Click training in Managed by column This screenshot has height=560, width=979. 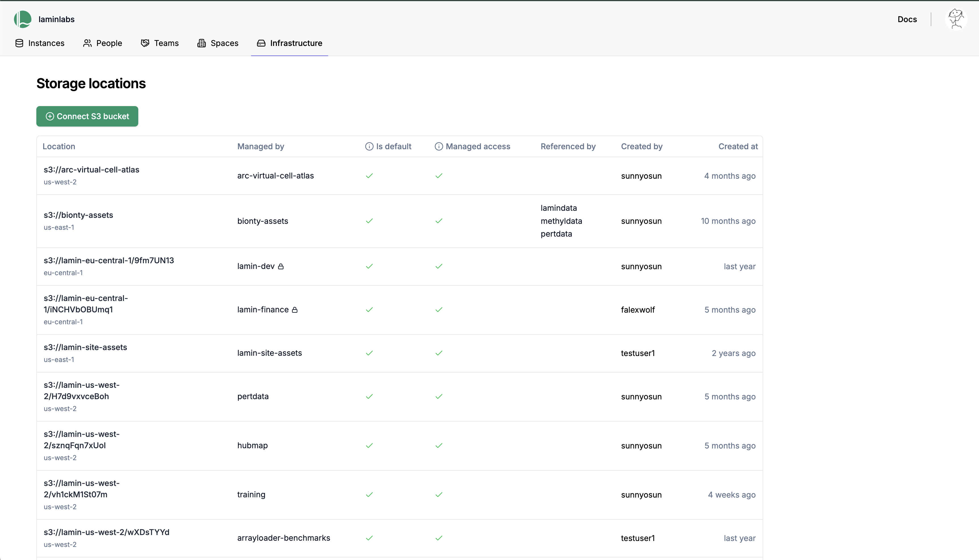(251, 495)
